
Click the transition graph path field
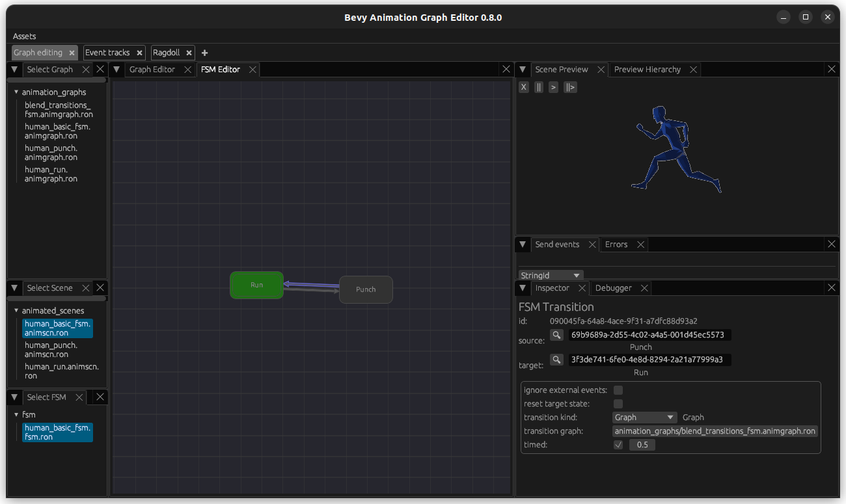tap(715, 431)
